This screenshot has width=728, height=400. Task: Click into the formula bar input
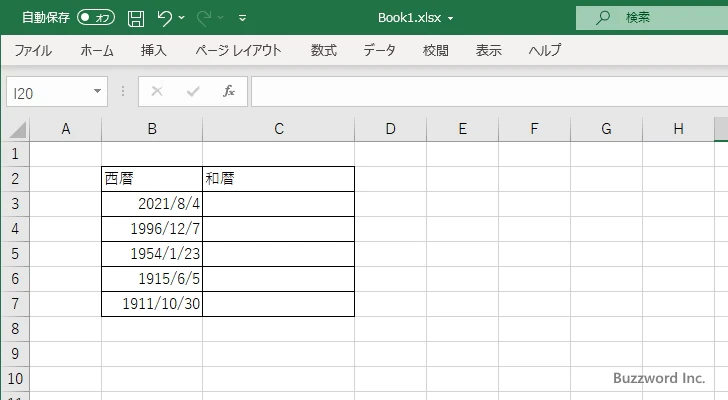[490, 92]
